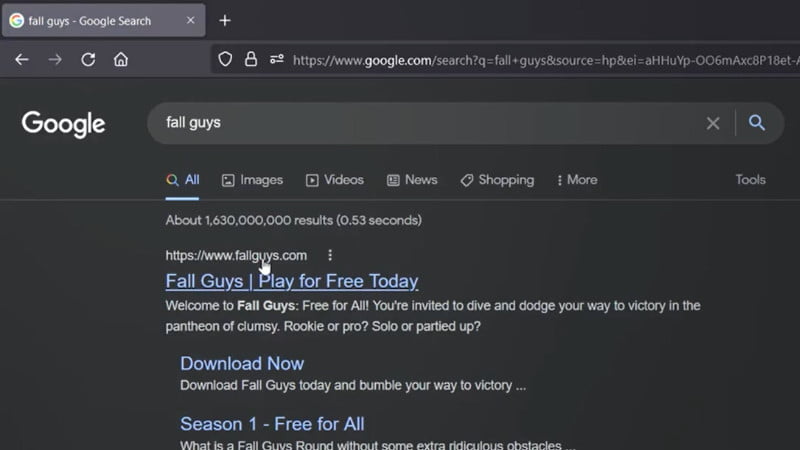The width and height of the screenshot is (800, 450).
Task: Click the snippet text 'Welcome to Fall Guys'
Action: point(230,306)
